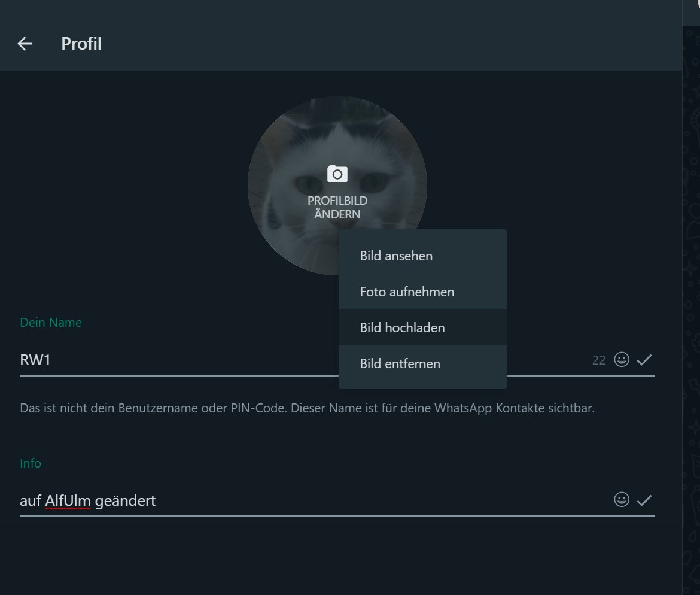Select Bild ansehen from the context menu
Image resolution: width=700 pixels, height=595 pixels.
coord(422,256)
